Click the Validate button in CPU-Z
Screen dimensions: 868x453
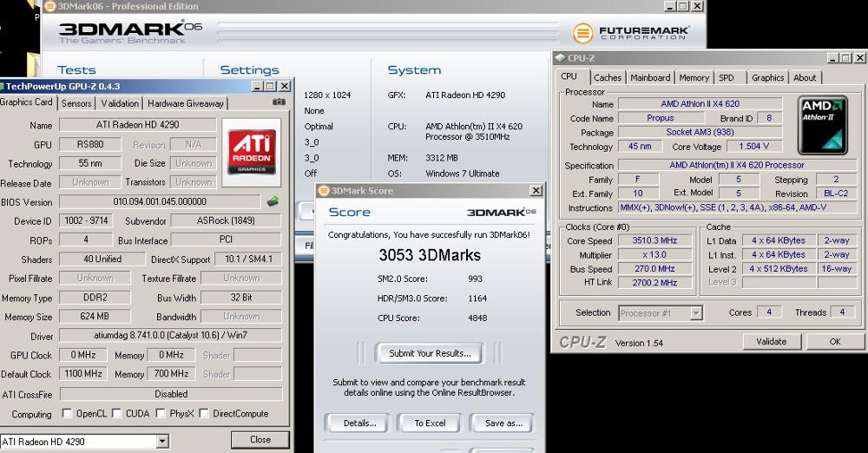[x=772, y=342]
